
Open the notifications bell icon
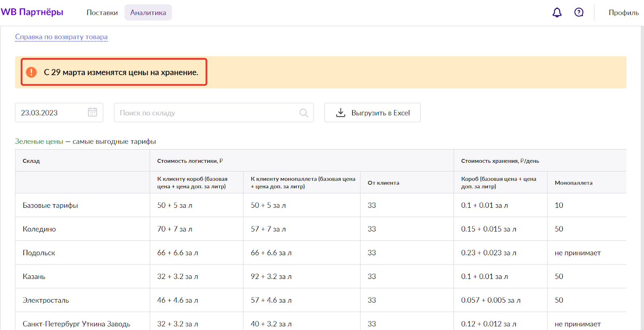(x=557, y=12)
